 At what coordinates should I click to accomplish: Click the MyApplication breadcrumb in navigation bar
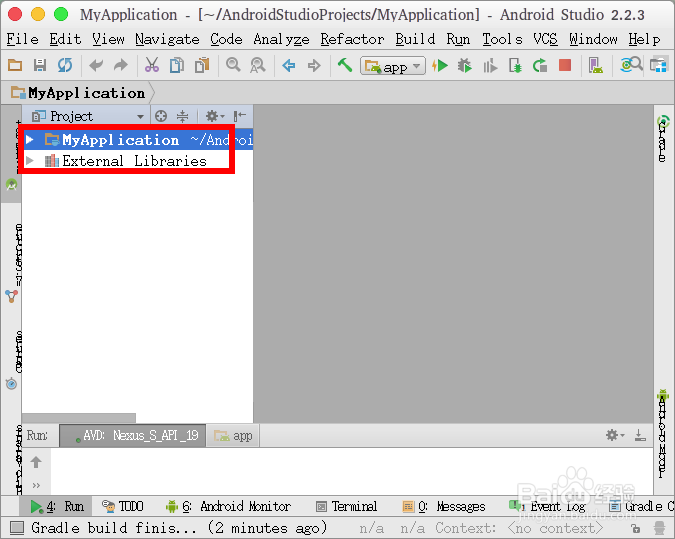point(78,93)
